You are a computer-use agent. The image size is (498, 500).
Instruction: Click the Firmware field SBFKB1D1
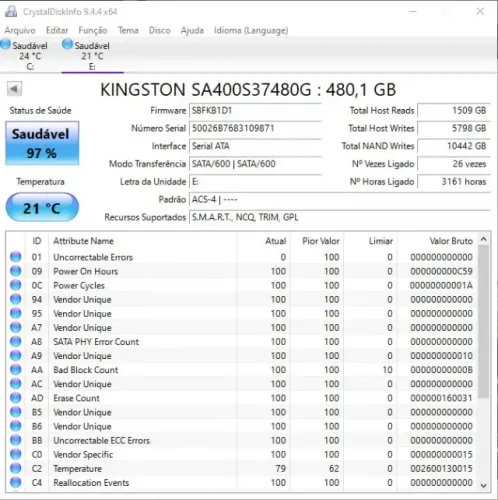[x=255, y=110]
